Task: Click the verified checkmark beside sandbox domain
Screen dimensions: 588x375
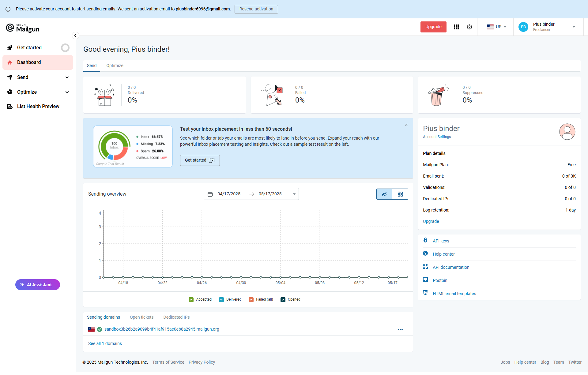Action: click(x=100, y=330)
